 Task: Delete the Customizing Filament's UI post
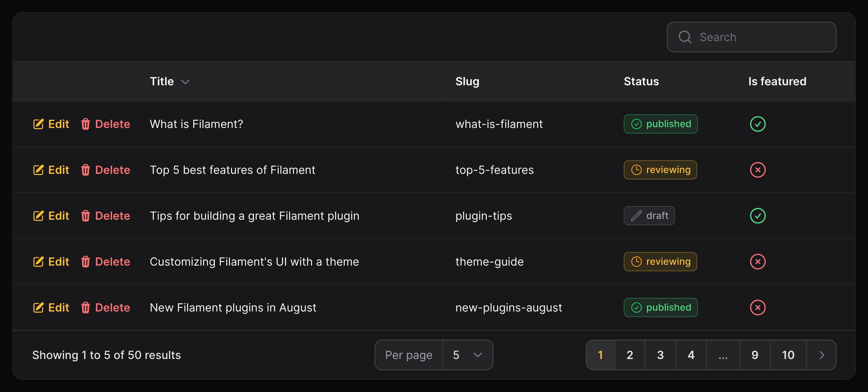[x=106, y=261]
